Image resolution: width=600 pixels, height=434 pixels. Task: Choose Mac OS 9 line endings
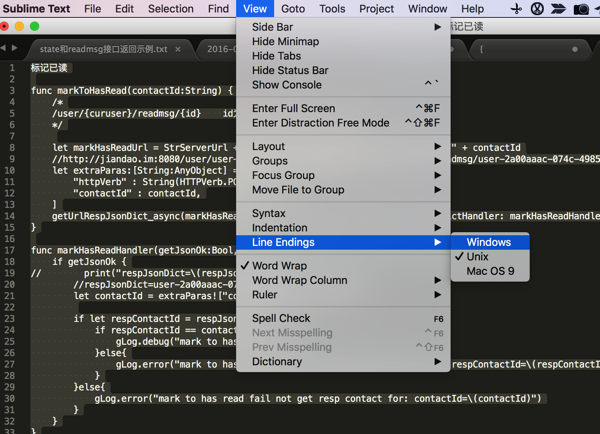[490, 272]
